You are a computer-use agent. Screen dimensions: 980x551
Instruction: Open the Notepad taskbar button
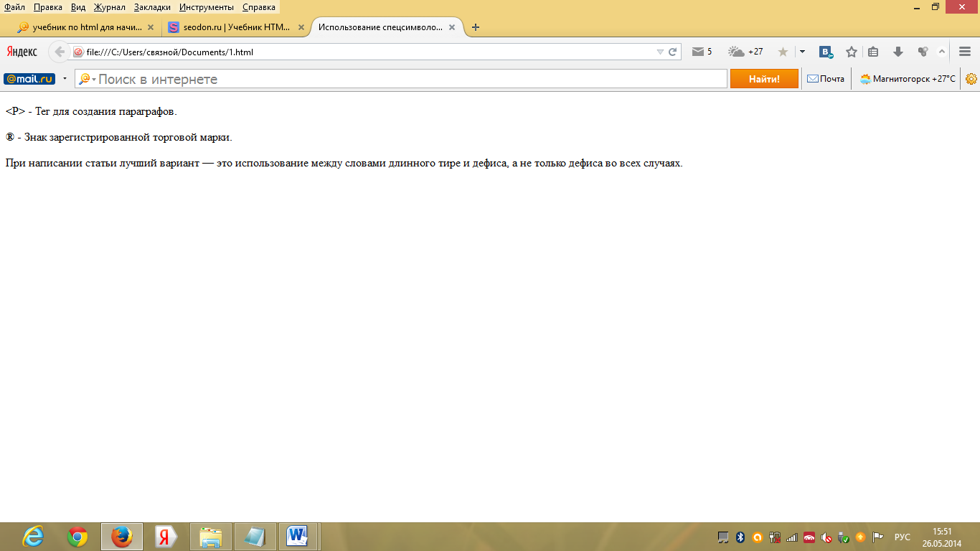click(255, 537)
